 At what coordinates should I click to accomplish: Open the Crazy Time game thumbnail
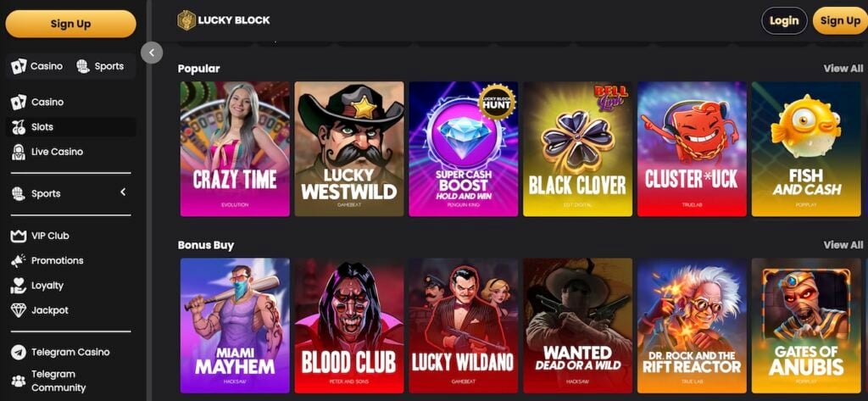(235, 149)
